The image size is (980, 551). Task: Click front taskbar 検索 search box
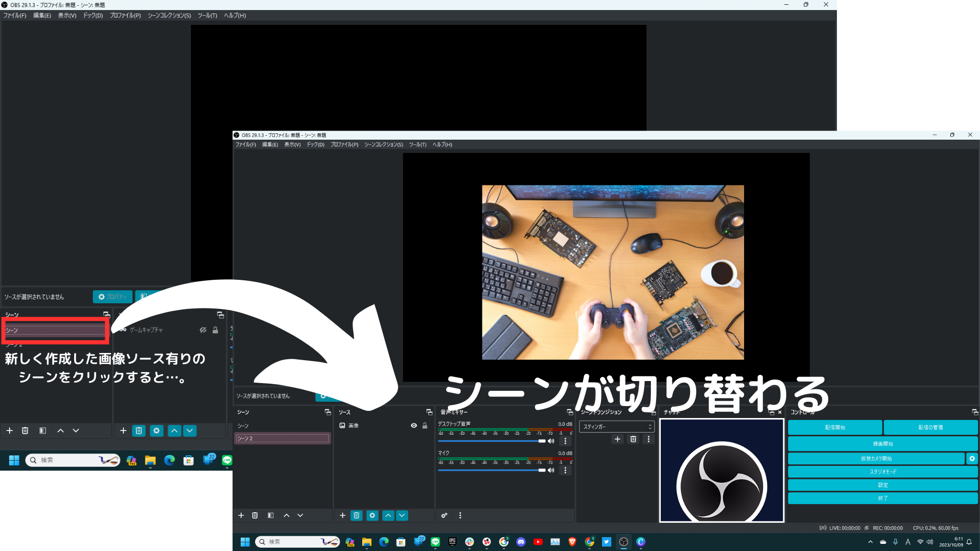298,541
